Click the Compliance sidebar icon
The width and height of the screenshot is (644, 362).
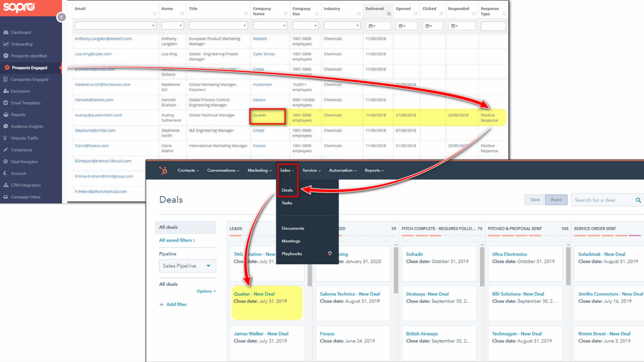[x=5, y=150]
